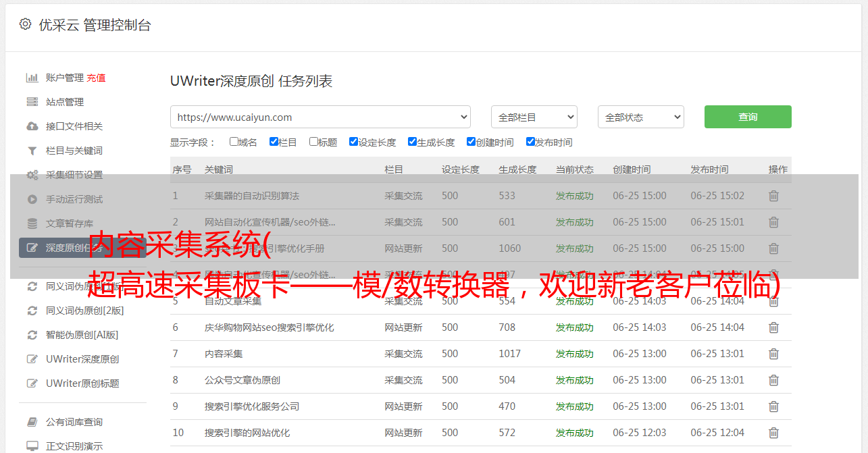Screen dimensions: 868x453
Task: Click the 操作 column header
Action: [x=778, y=169]
